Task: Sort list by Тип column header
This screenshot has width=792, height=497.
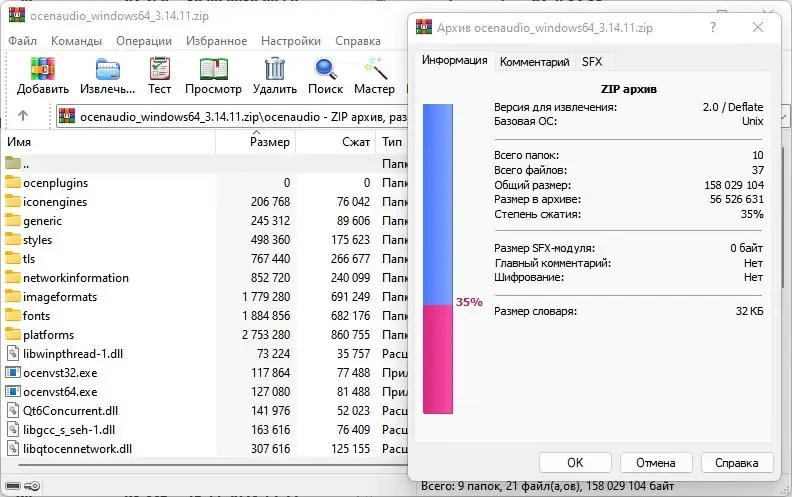Action: 392,142
